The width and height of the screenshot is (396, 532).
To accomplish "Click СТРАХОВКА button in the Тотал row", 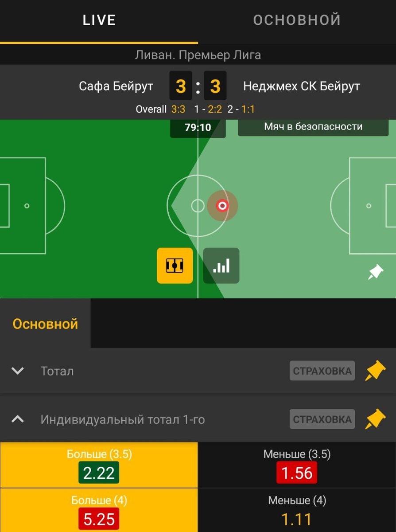I will pos(322,371).
